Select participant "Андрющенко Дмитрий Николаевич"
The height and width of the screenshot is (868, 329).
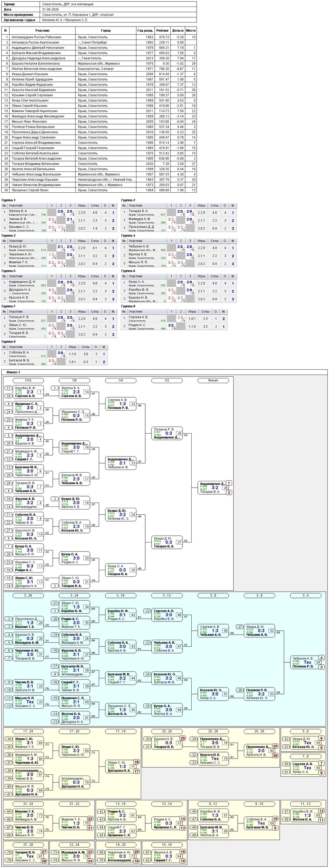tap(37, 48)
